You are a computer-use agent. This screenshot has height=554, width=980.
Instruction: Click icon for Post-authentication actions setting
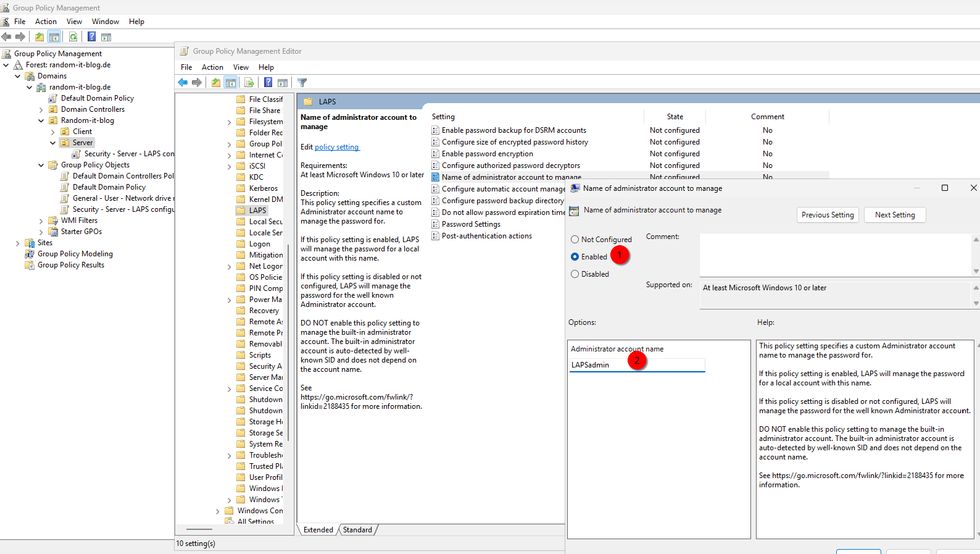click(436, 236)
